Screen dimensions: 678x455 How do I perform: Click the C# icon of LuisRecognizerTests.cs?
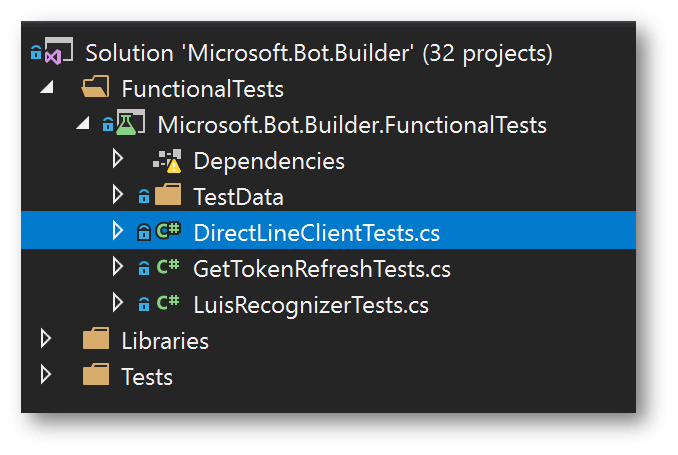168,304
